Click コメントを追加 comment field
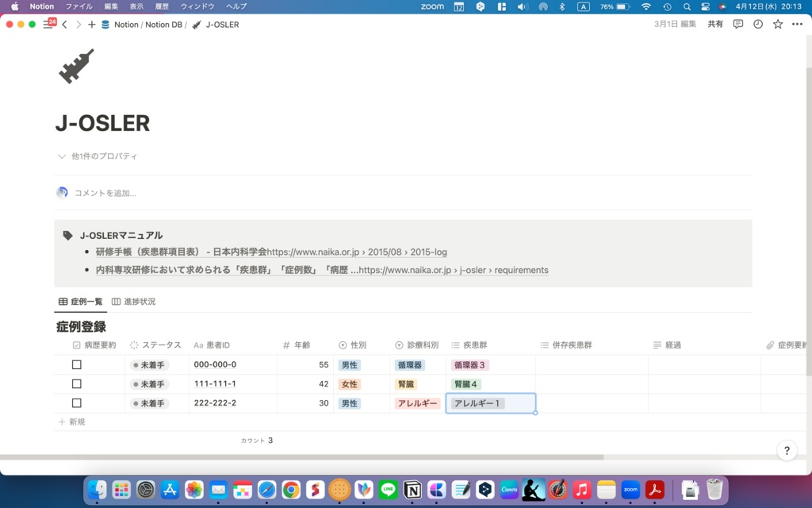The width and height of the screenshot is (812, 508). [105, 194]
